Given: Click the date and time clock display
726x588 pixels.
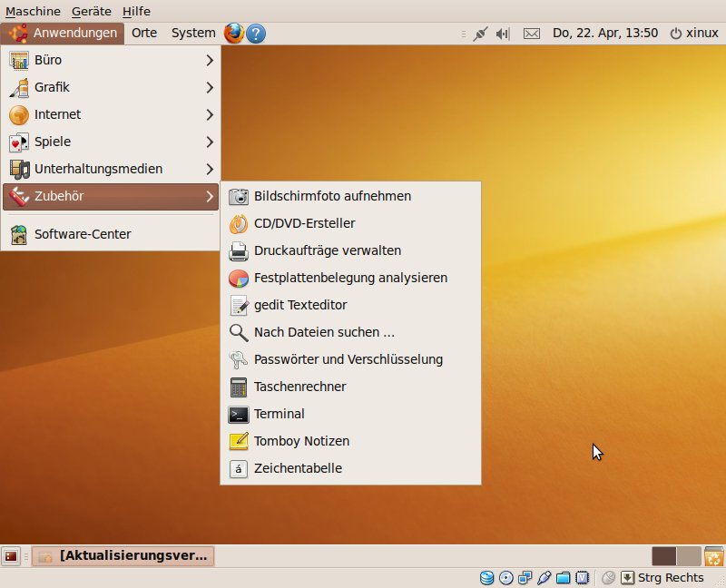Looking at the screenshot, I should pos(604,33).
